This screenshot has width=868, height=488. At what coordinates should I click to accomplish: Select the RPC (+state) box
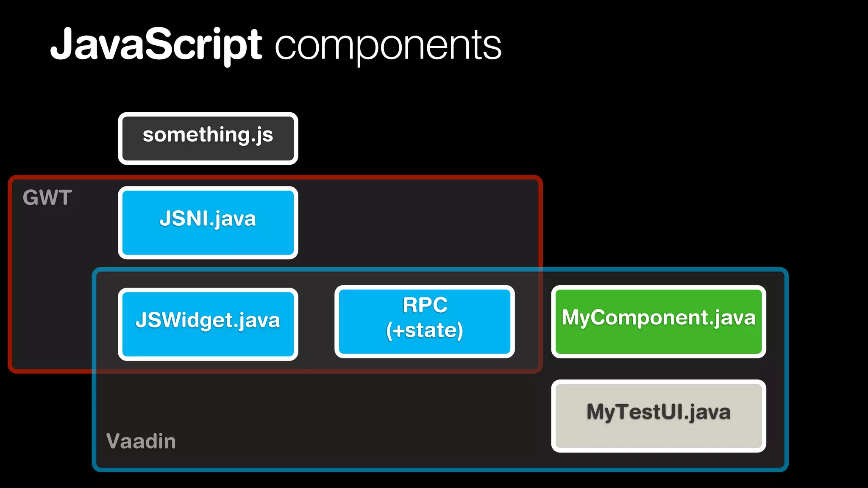point(424,322)
